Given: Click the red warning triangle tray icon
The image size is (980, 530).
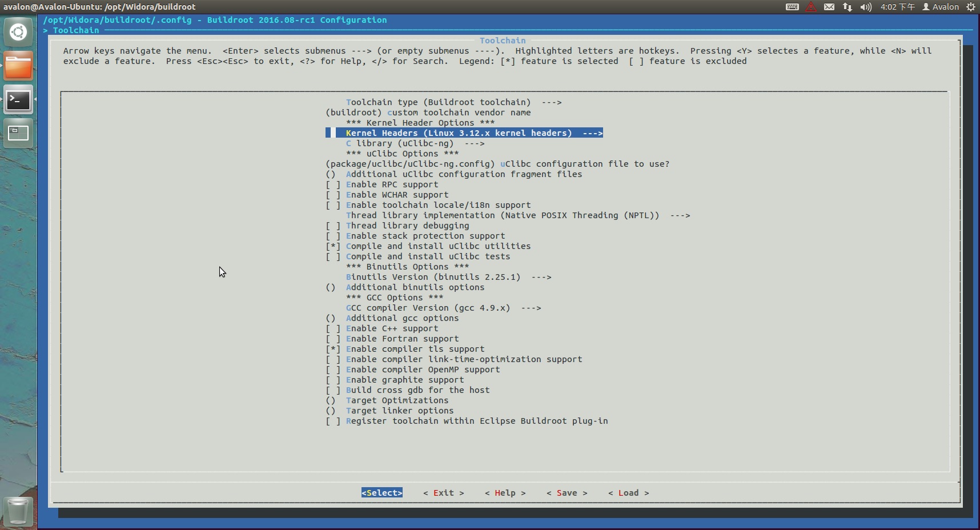Looking at the screenshot, I should click(x=811, y=7).
